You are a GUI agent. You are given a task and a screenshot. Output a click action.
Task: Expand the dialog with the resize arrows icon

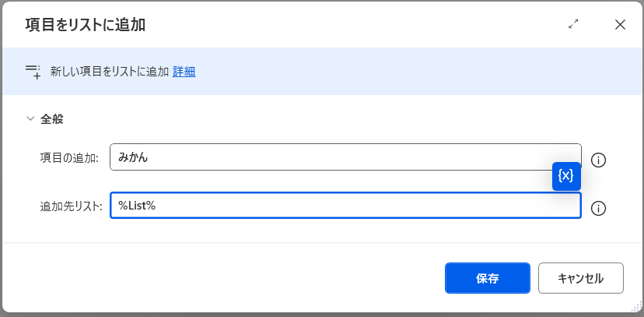[x=573, y=24]
